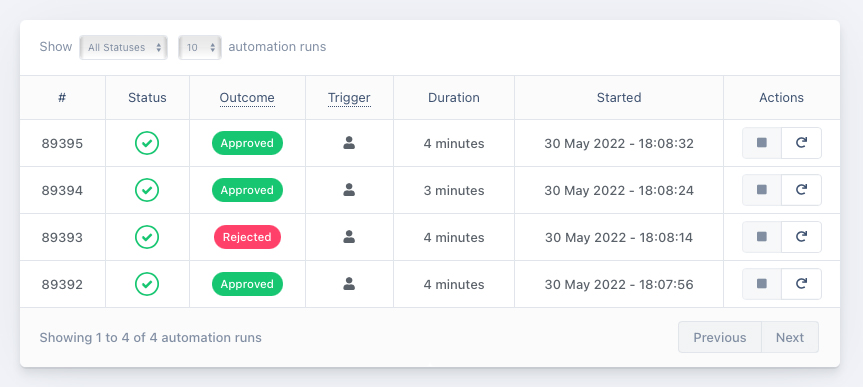This screenshot has height=387, width=863.
Task: Open the 10 runs per page dropdown
Action: [x=200, y=47]
